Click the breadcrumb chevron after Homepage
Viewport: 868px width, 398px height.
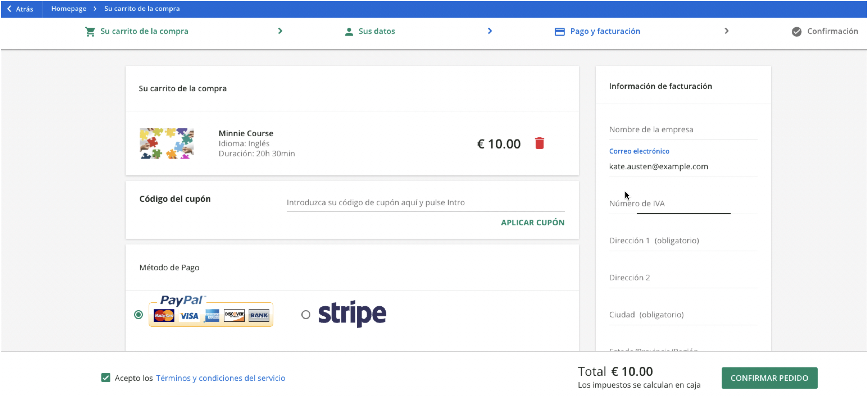tap(95, 9)
